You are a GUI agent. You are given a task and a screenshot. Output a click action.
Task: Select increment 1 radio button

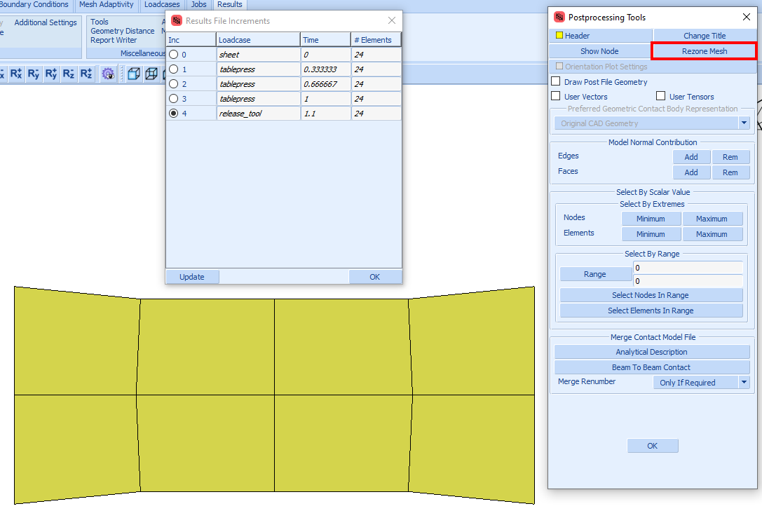pyautogui.click(x=173, y=69)
